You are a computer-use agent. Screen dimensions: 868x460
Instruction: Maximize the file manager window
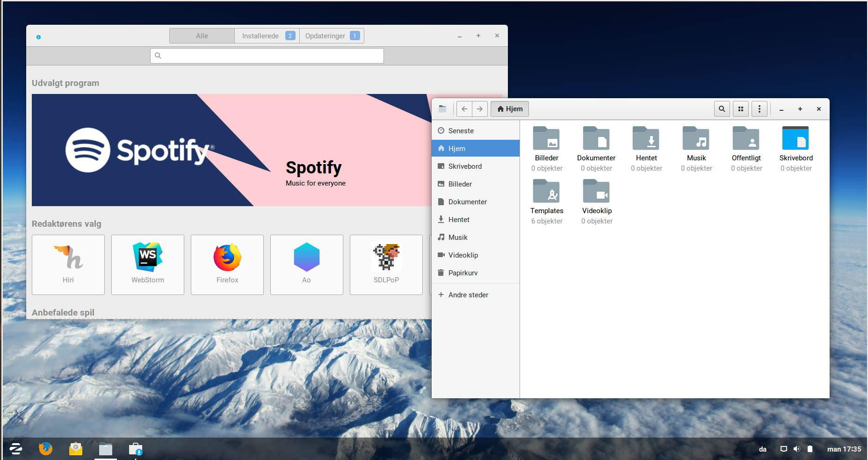coord(800,109)
